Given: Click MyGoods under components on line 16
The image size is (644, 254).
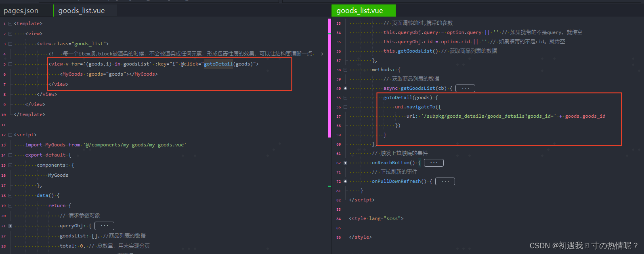Looking at the screenshot, I should 58,175.
